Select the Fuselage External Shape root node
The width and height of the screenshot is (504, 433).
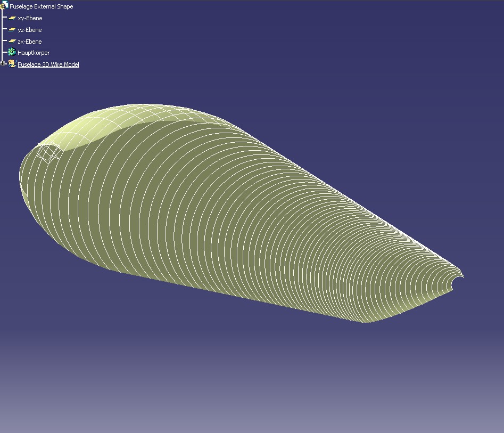click(x=41, y=6)
